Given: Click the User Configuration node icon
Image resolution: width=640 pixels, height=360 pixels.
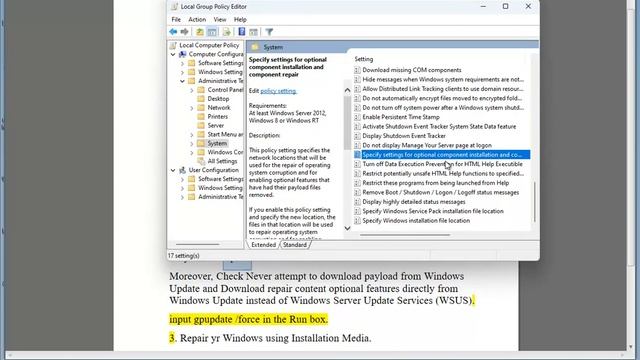Looking at the screenshot, I should (182, 170).
